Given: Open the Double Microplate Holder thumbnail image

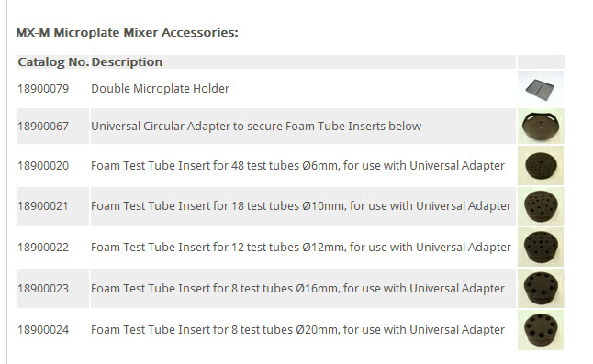Looking at the screenshot, I should [541, 88].
